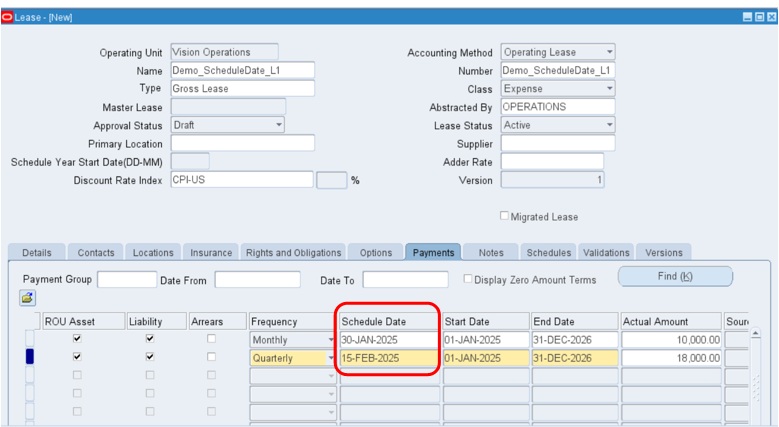Click the second row's blue record indicator
This screenshot has height=427, width=779.
pos(29,357)
